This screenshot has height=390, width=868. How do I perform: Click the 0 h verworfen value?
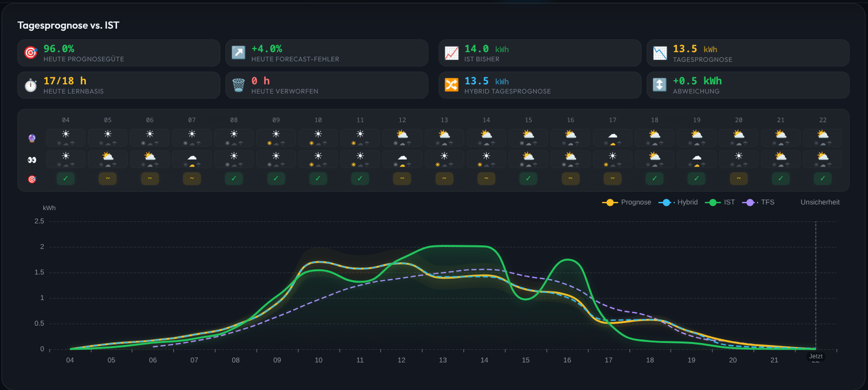pos(261,81)
